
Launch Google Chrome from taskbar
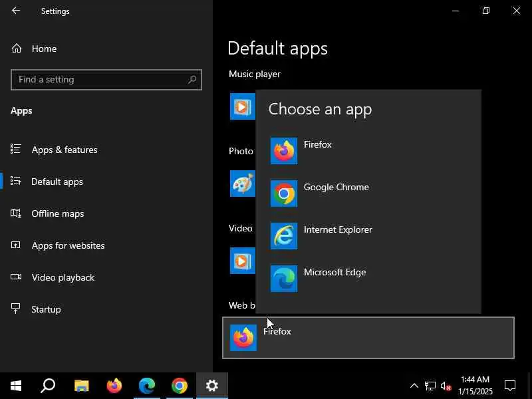(x=179, y=386)
